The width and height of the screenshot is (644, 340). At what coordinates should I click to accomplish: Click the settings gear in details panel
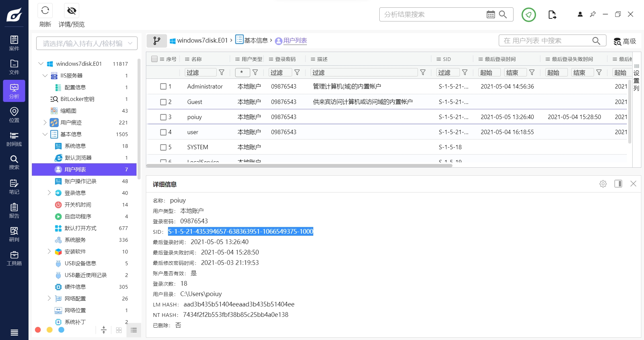pos(603,184)
